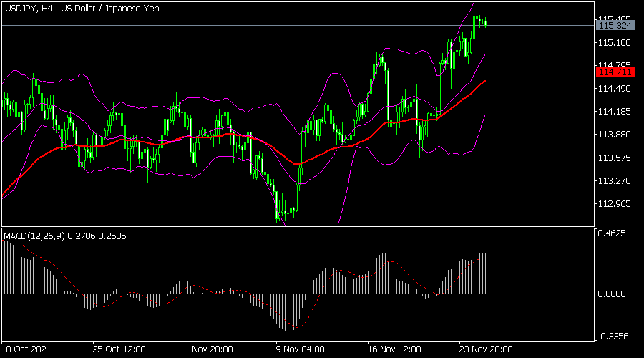Click the MACD scale value -0.3356
Screen dimensions: 644x358
click(613, 337)
